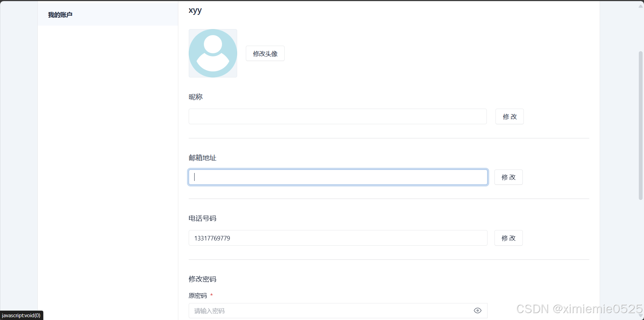The width and height of the screenshot is (644, 320).
Task: Click the user avatar image
Action: point(213,53)
